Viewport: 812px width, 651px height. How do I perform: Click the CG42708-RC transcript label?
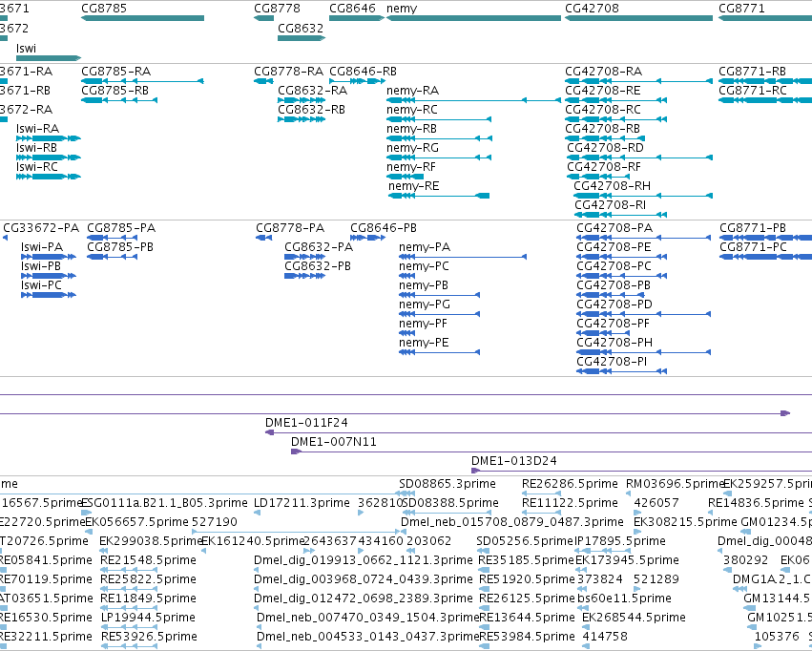[603, 109]
